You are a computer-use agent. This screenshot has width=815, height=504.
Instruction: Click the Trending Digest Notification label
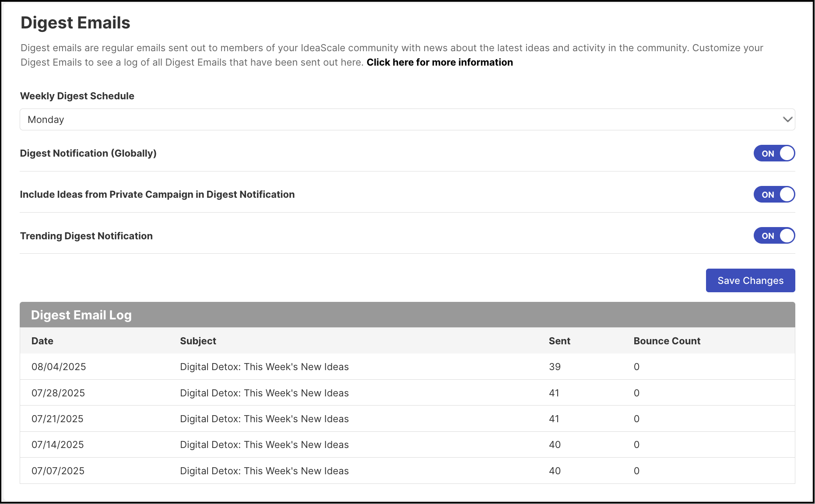pyautogui.click(x=86, y=236)
